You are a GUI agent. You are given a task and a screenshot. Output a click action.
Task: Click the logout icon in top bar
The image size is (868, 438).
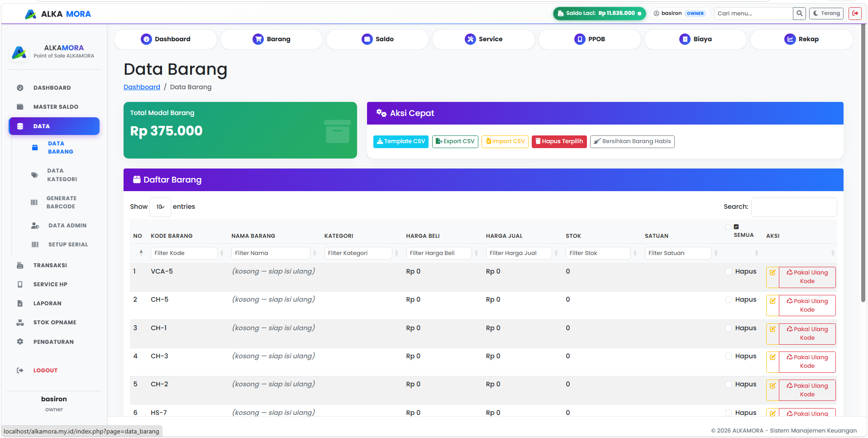pyautogui.click(x=855, y=13)
